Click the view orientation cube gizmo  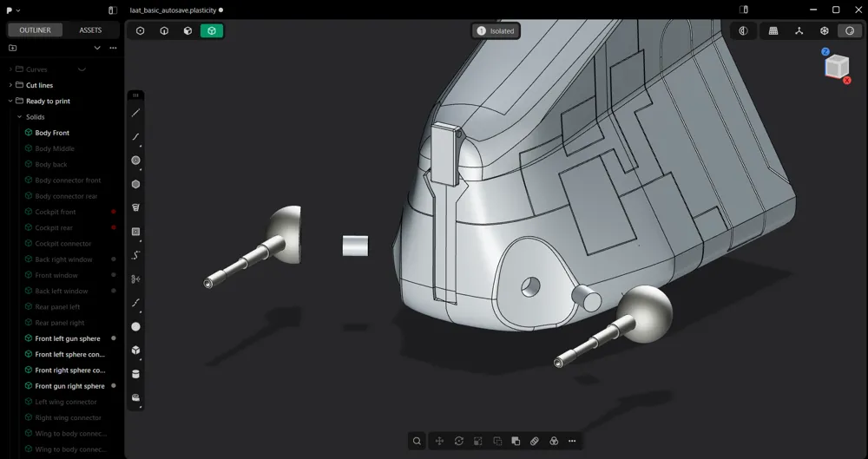coord(837,66)
